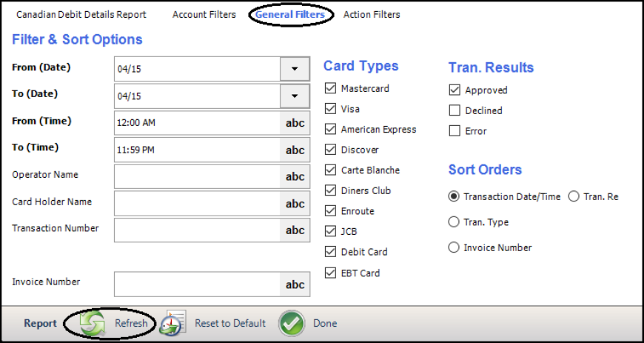
Task: Select the Tran. Re sort radio button
Action: pos(574,196)
